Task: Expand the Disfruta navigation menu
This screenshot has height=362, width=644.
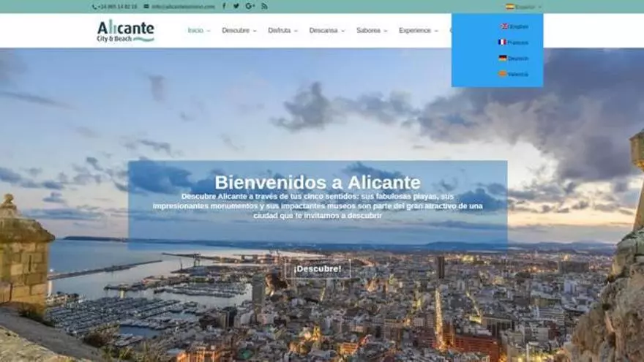Action: pos(282,31)
